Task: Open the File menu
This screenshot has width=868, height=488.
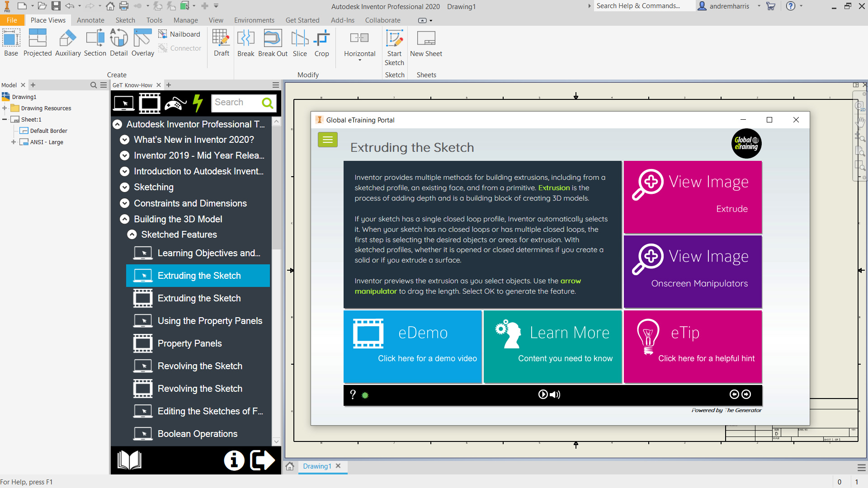Action: 12,20
